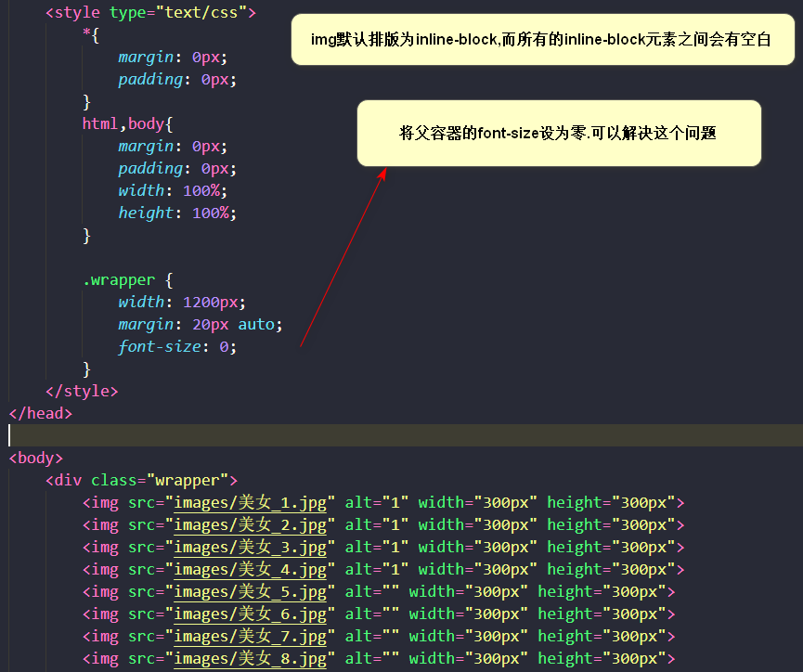
Task: Click the src attribute on the 美女_2.jpg line
Action: 142,524
